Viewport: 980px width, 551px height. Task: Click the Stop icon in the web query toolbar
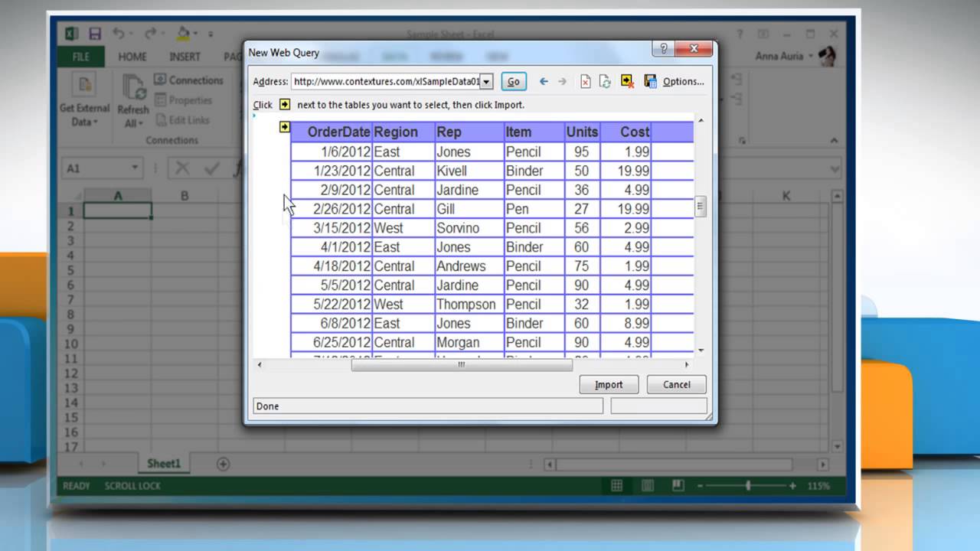pos(585,81)
